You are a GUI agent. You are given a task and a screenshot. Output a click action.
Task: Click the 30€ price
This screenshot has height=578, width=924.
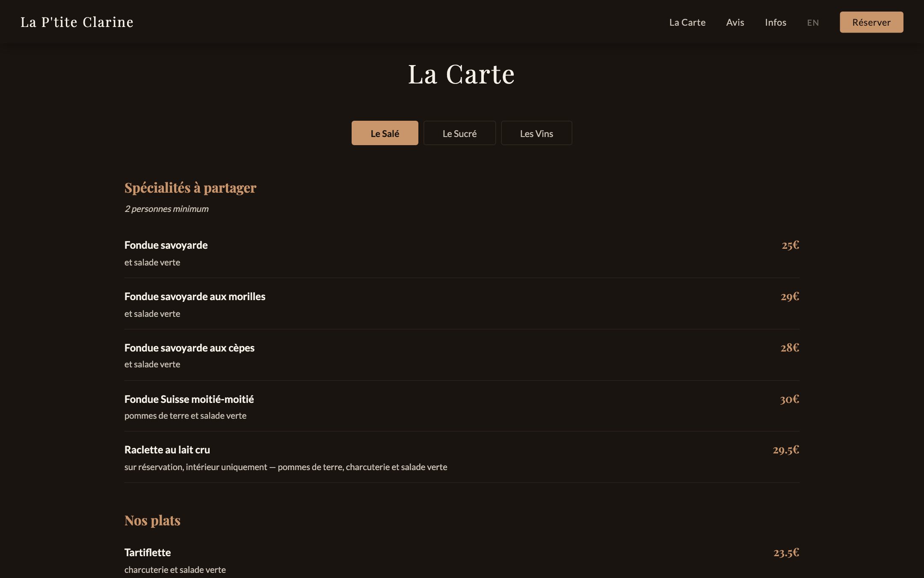coord(789,399)
